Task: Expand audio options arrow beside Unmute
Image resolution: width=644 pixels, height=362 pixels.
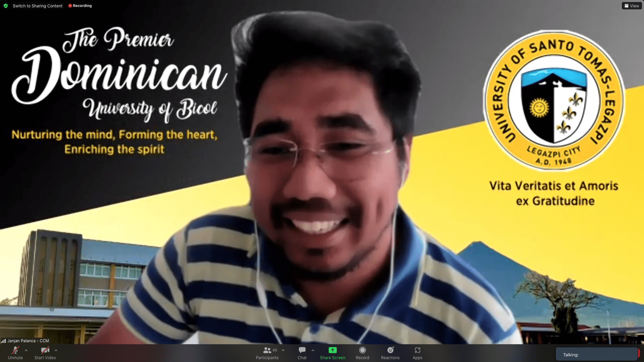Action: [26, 350]
